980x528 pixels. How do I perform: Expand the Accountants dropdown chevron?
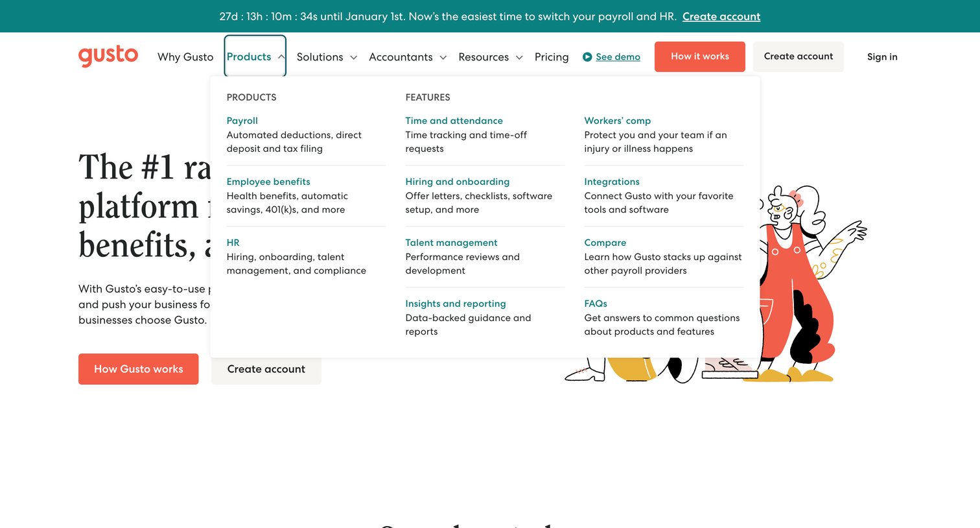point(443,58)
